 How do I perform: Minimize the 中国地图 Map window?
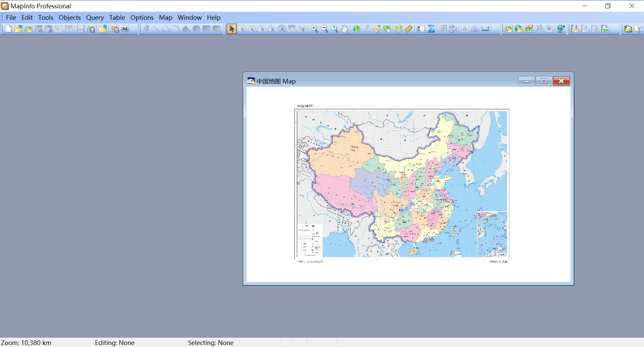coord(527,81)
